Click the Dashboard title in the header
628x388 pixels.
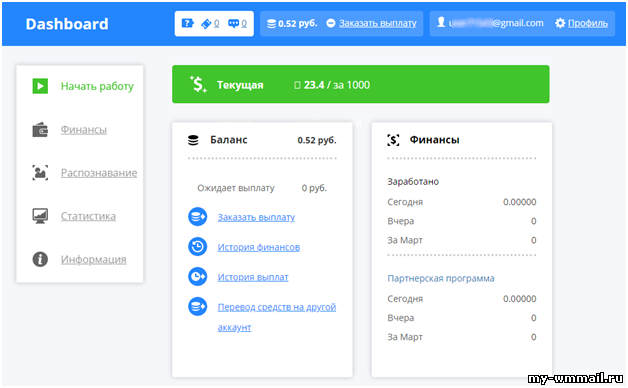(x=67, y=24)
